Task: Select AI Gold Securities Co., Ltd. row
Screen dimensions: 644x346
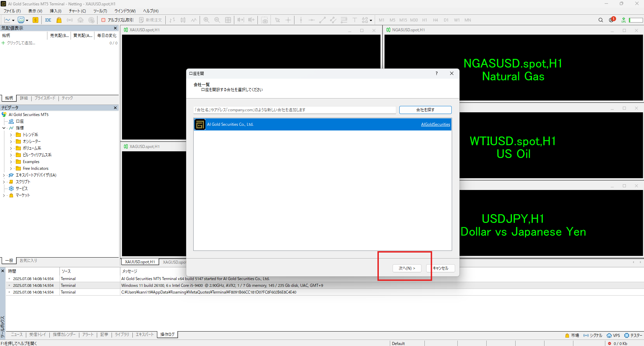Action: [322, 124]
